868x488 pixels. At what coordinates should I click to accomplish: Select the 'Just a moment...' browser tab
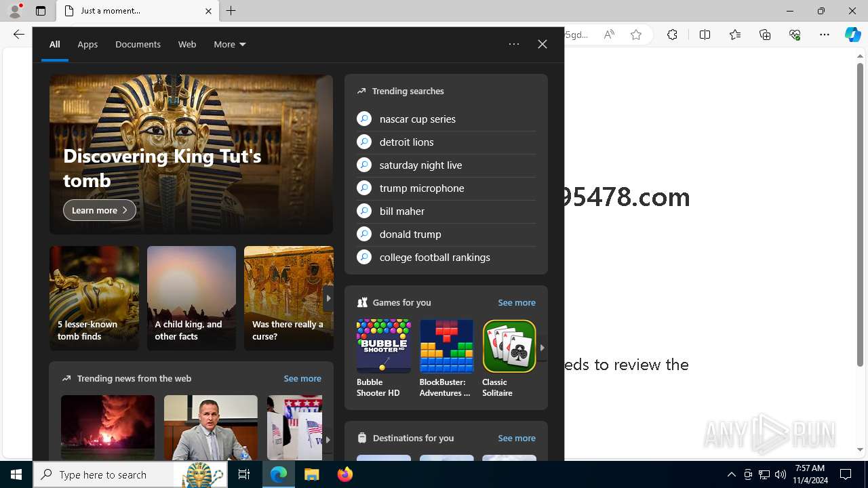(x=138, y=11)
